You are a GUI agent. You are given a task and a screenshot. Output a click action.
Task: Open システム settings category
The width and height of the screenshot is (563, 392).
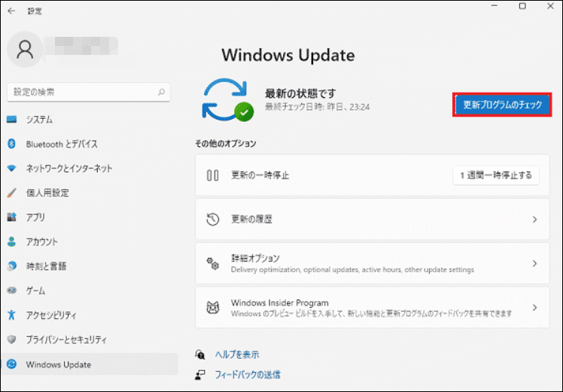89,120
